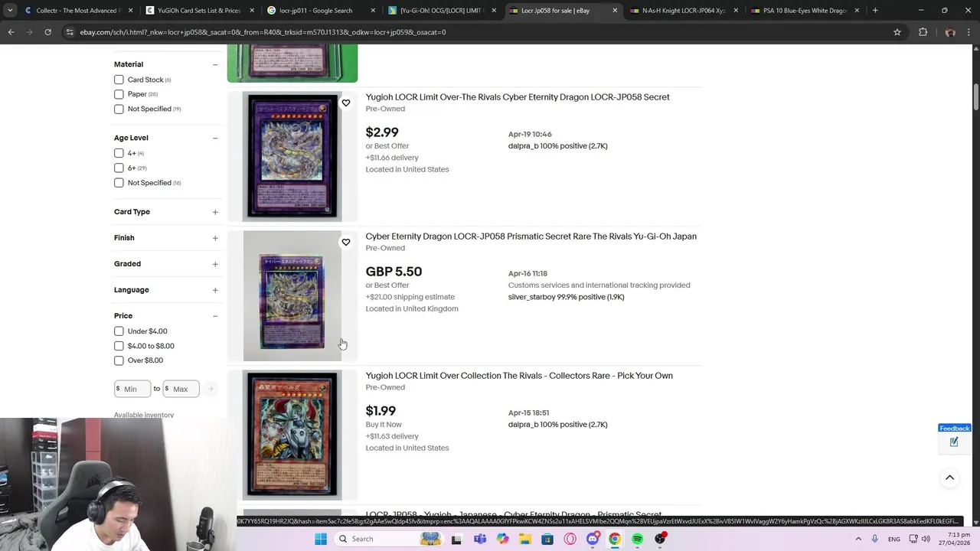Expand the Graded filter
This screenshot has height=551, width=980.
click(x=215, y=264)
